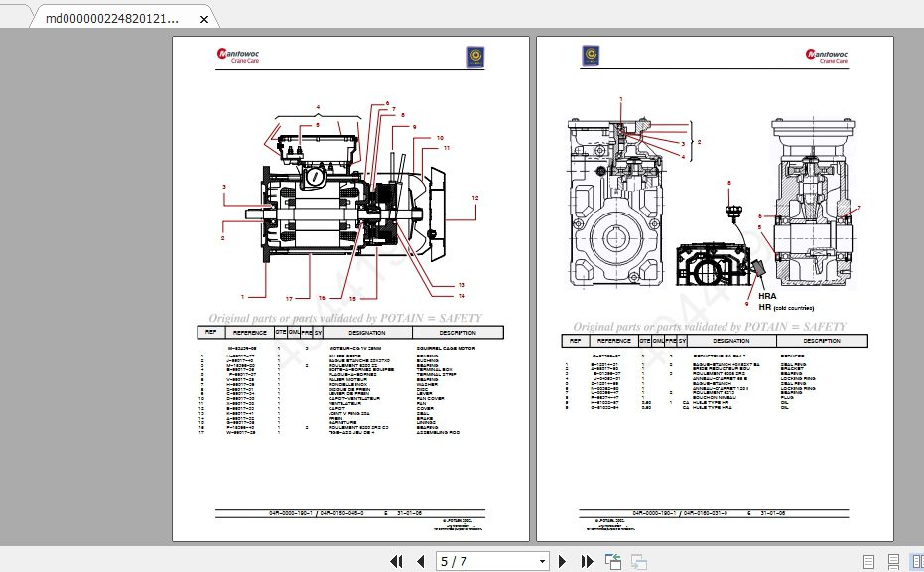
Task: Go to the next page
Action: coord(562,561)
